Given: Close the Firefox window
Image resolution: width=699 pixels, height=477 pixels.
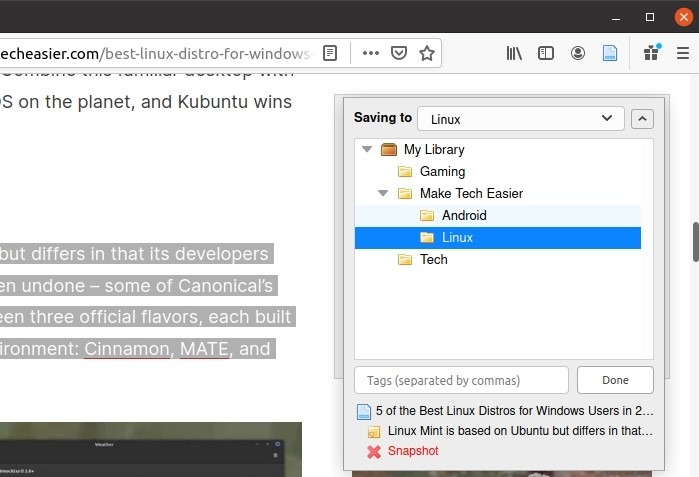Looking at the screenshot, I should pyautogui.click(x=683, y=17).
